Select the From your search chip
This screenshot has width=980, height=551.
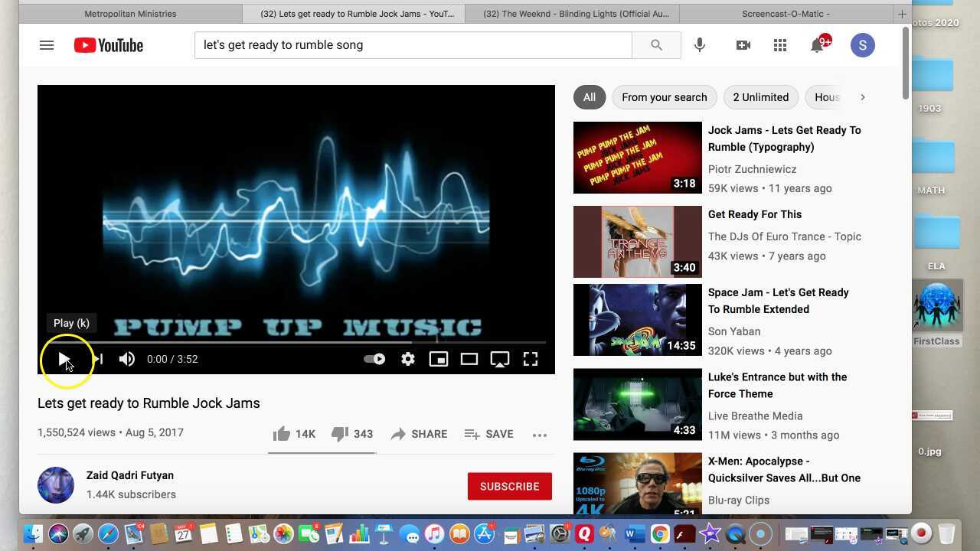click(665, 97)
